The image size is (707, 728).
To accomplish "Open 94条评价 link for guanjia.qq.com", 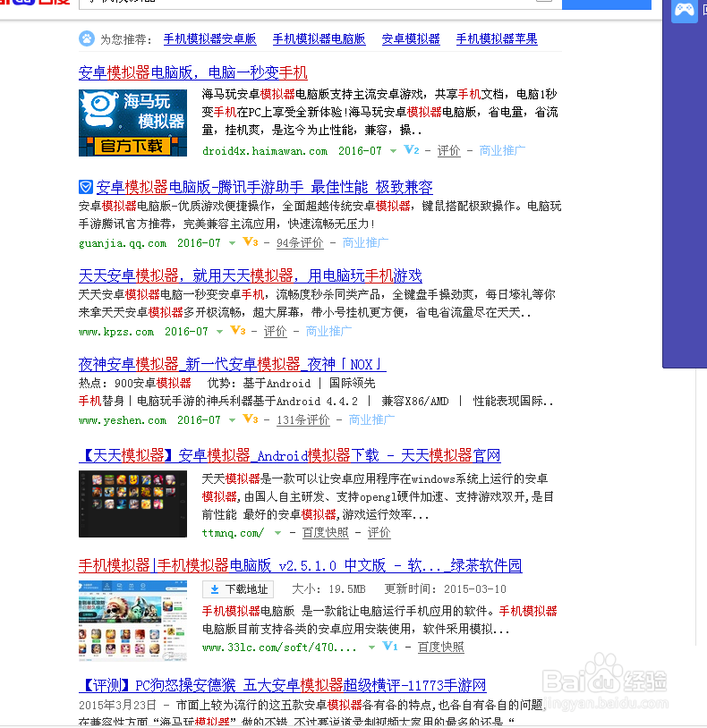I will (300, 242).
